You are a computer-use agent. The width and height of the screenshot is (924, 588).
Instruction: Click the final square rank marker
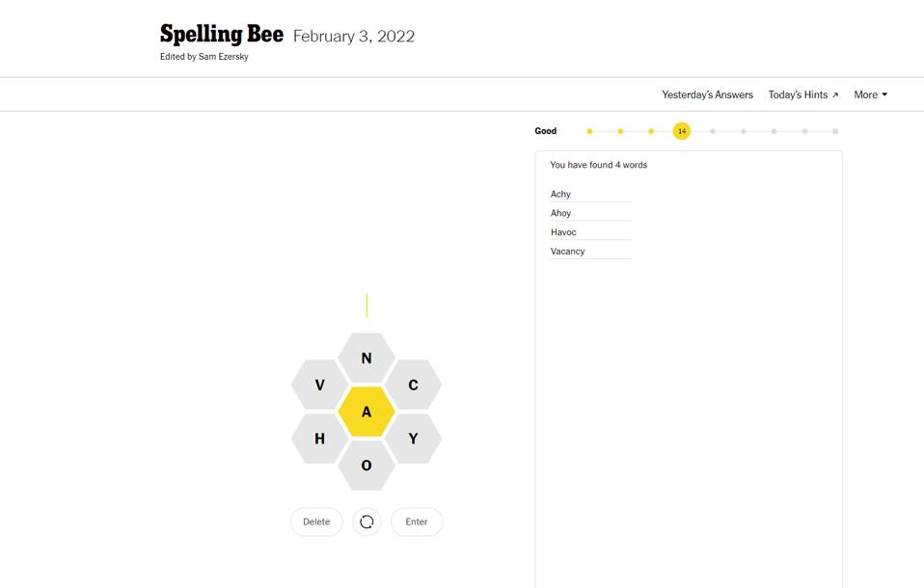[x=835, y=131]
